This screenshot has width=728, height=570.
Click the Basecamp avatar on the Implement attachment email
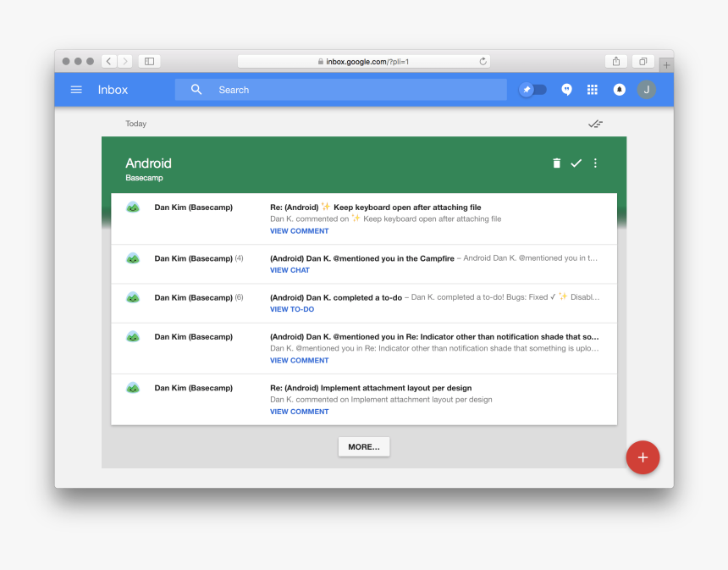point(133,387)
